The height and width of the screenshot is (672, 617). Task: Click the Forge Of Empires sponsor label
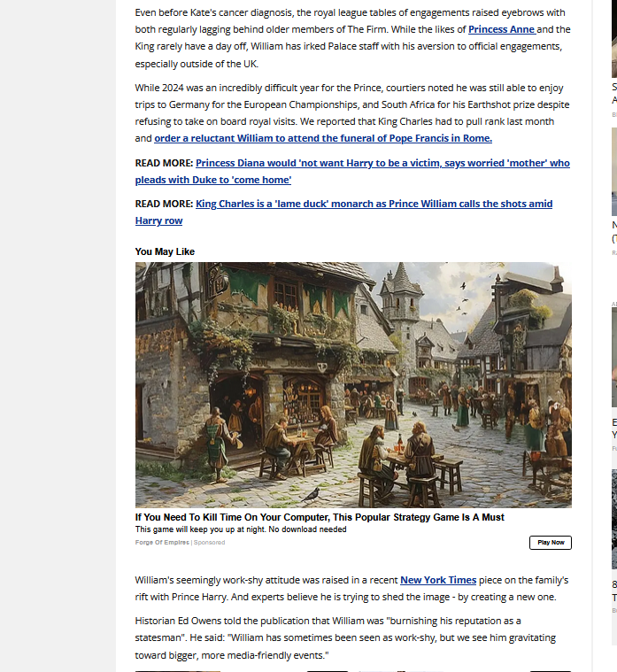click(x=162, y=543)
